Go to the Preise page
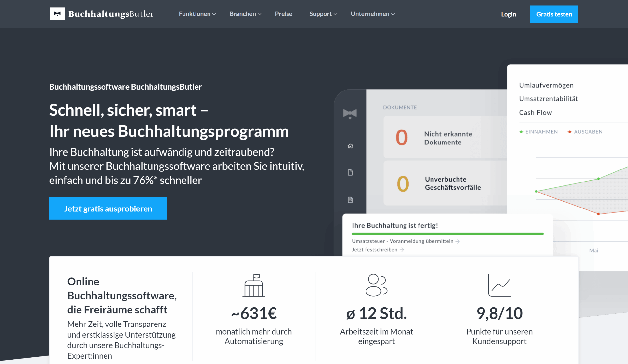Viewport: 628px width, 364px height. [x=283, y=14]
